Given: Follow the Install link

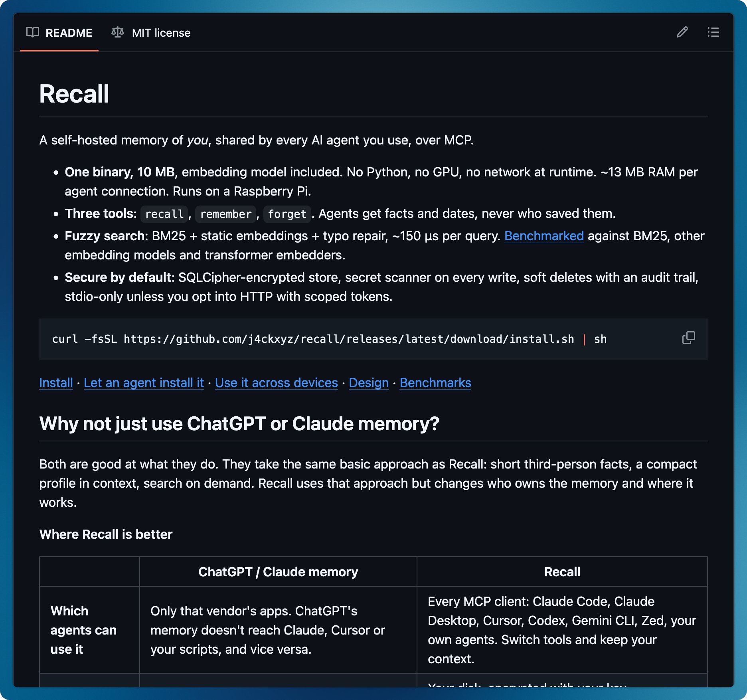Looking at the screenshot, I should tap(56, 383).
